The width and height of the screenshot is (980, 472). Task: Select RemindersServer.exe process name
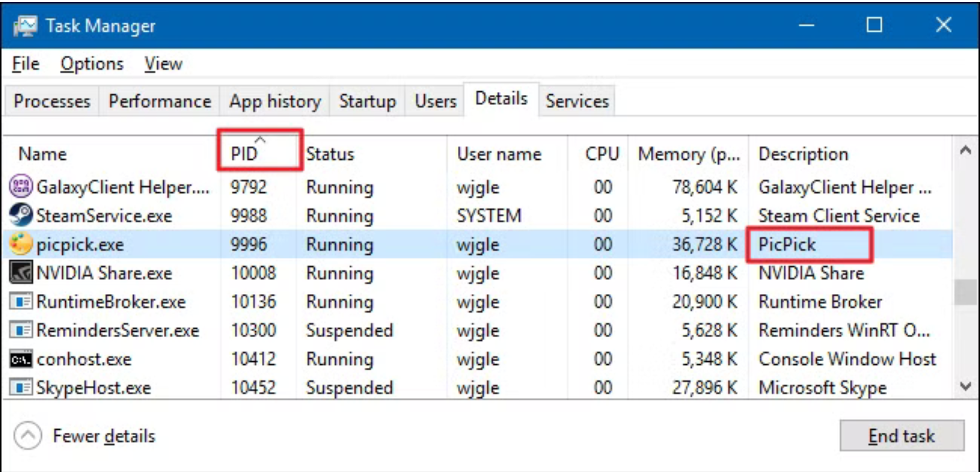click(118, 331)
